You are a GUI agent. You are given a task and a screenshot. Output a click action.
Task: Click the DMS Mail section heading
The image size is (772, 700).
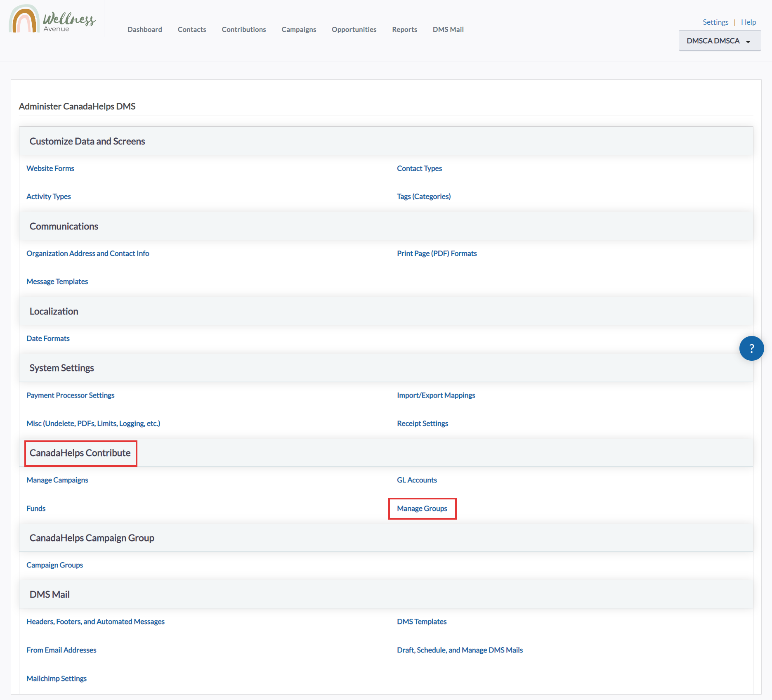coord(50,594)
